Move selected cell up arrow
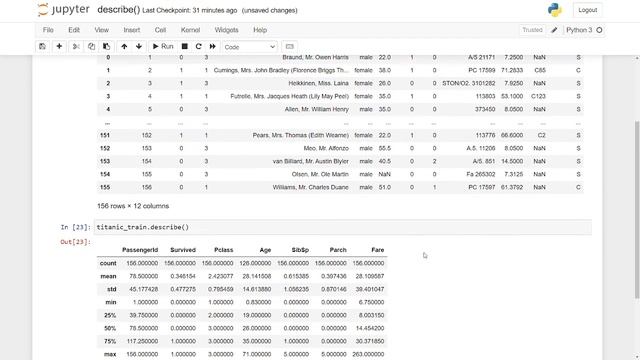Screen dimensions: 640x360 click(124, 47)
